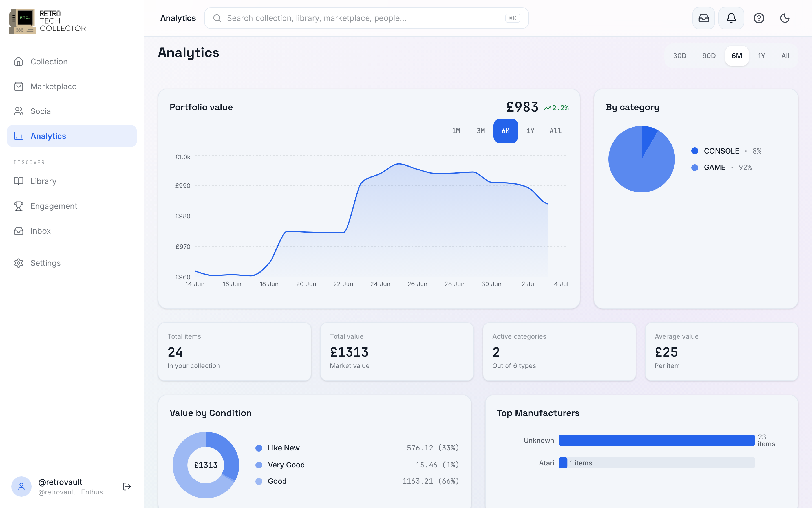Click the Total value card
Image resolution: width=812 pixels, height=508 pixels.
(x=397, y=351)
